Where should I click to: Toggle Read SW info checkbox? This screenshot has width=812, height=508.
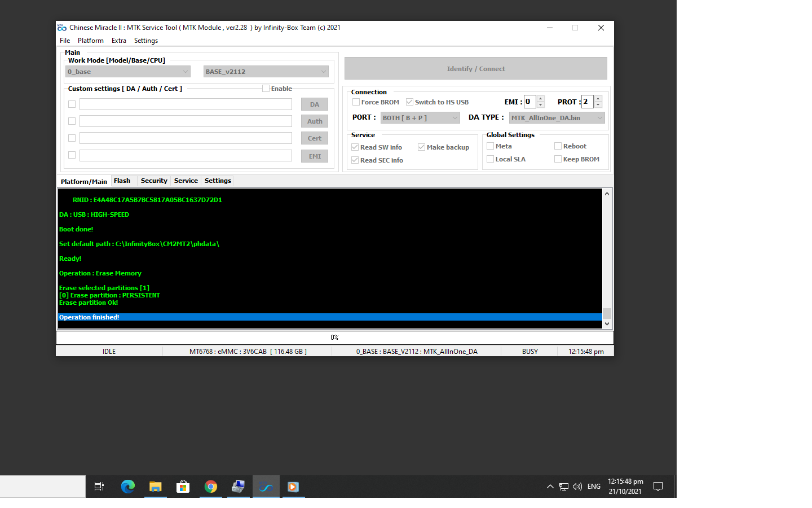(x=355, y=147)
